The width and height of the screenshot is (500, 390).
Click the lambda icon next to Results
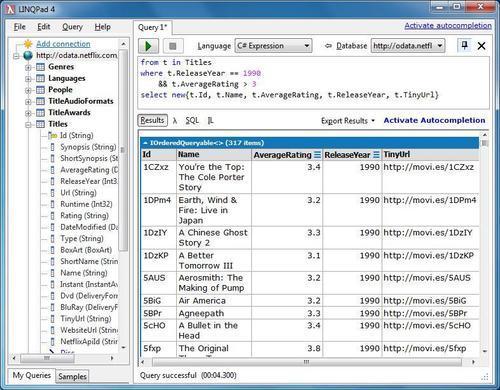(175, 121)
